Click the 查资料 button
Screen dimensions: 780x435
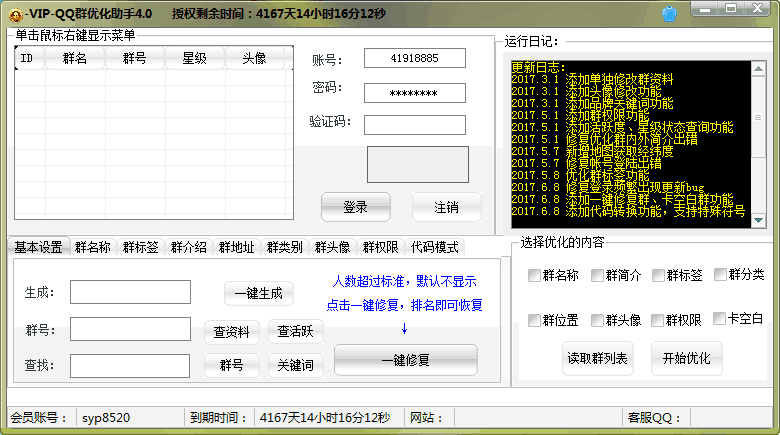231,332
